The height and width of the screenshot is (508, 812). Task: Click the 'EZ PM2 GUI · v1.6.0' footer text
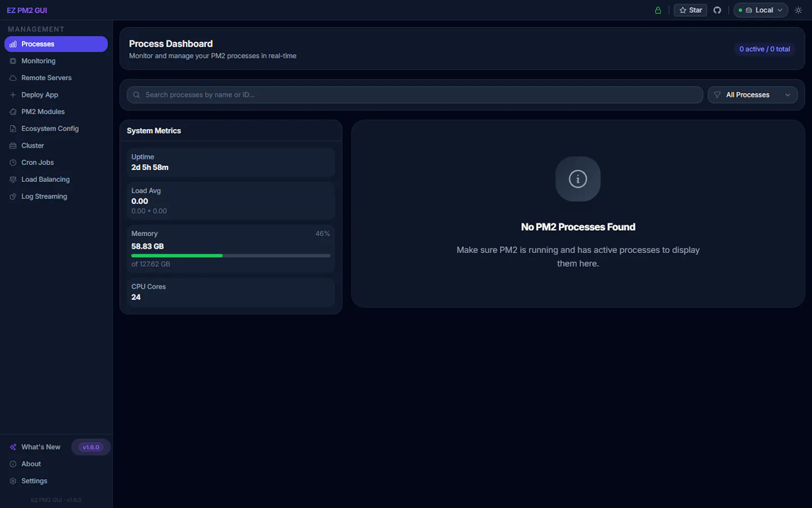pos(56,500)
